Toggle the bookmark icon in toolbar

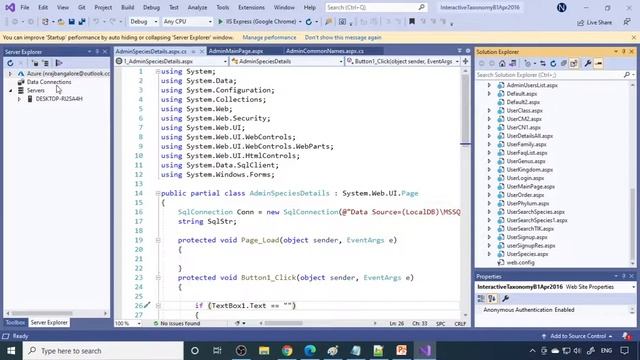click(412, 22)
